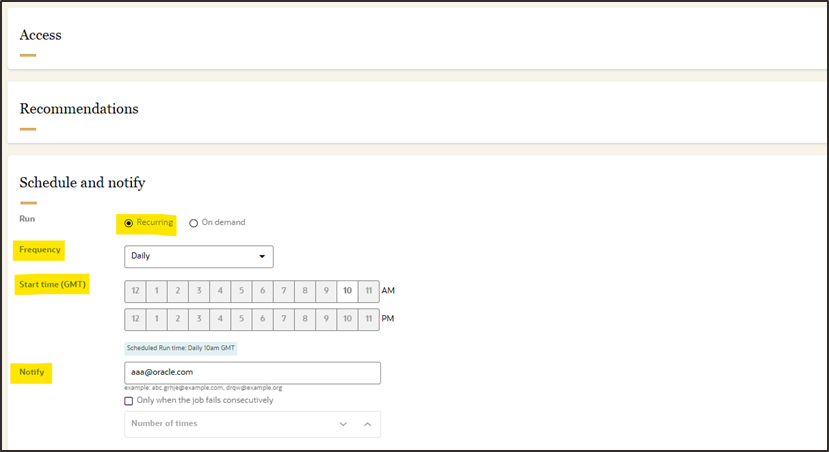Select the On demand radio button
This screenshot has width=829, height=452.
tap(193, 223)
